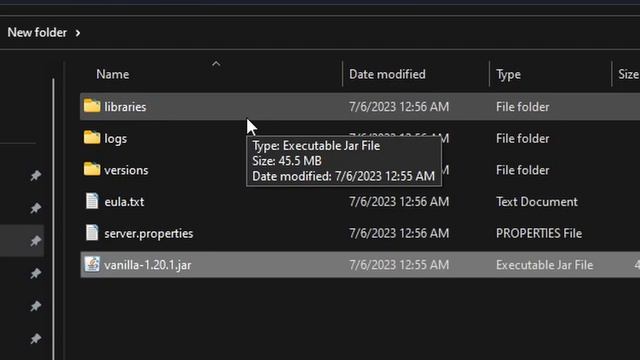Sort files by Type column header
640x360 pixels.
click(x=508, y=74)
